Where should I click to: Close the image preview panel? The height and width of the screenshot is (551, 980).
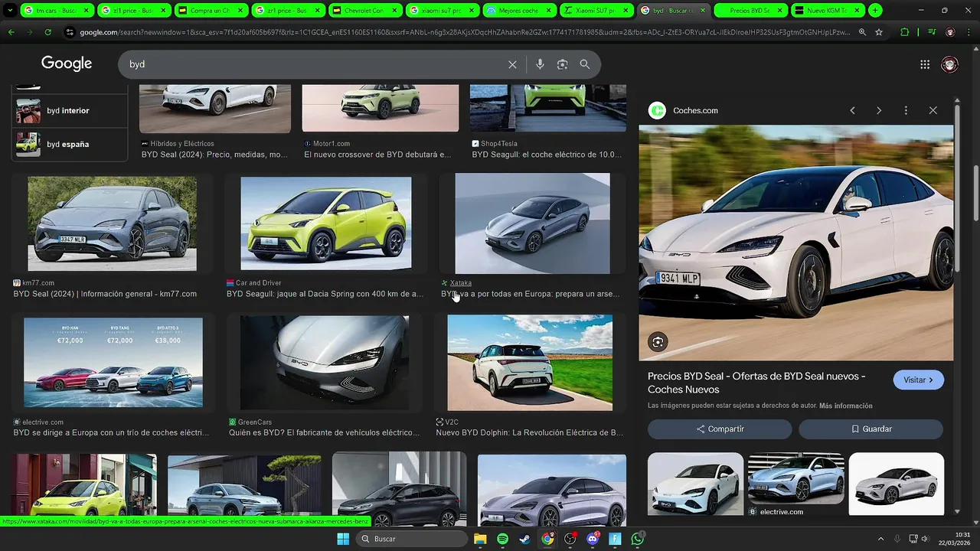tap(933, 110)
